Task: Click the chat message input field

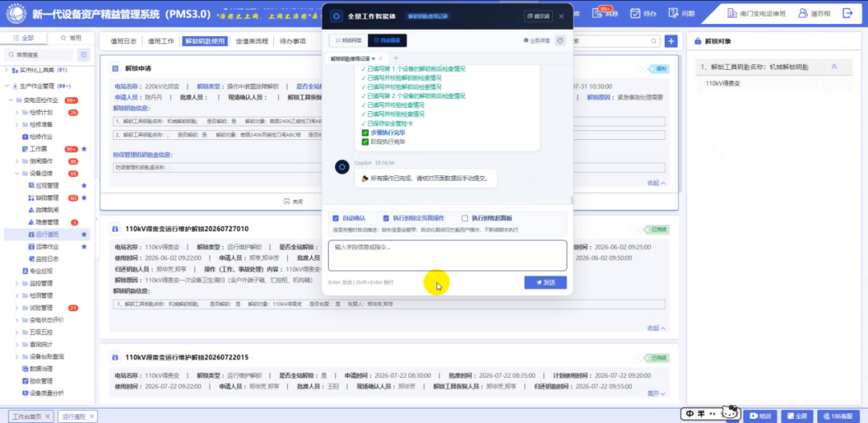Action: click(x=448, y=255)
